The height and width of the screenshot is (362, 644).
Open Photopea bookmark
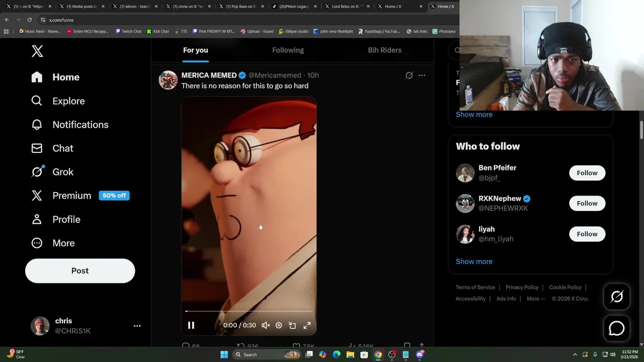click(x=444, y=31)
